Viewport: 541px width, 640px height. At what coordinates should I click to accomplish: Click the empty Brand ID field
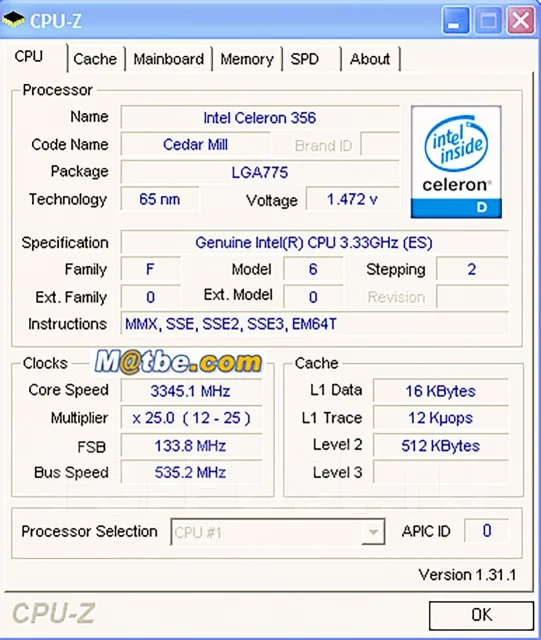380,144
